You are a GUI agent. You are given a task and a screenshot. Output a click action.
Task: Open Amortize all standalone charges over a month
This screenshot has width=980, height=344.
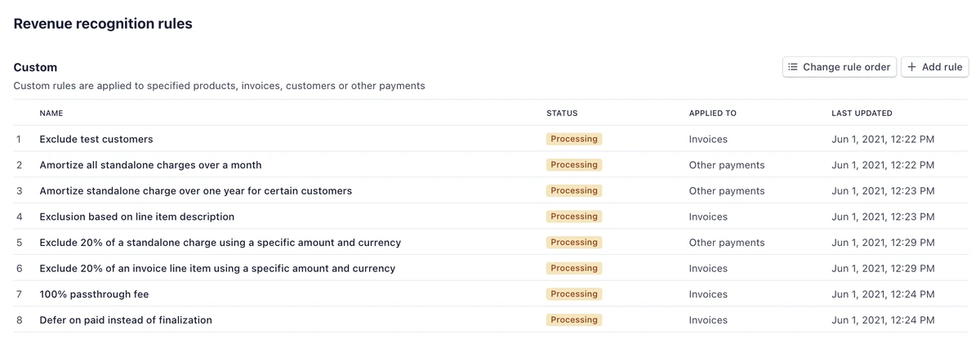point(150,165)
